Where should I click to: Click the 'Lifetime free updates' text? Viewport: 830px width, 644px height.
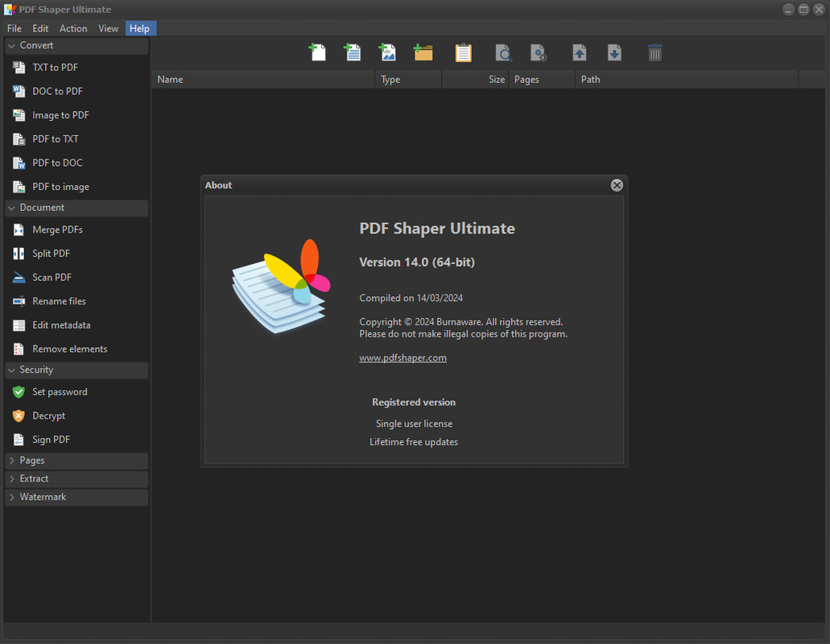[x=414, y=442]
